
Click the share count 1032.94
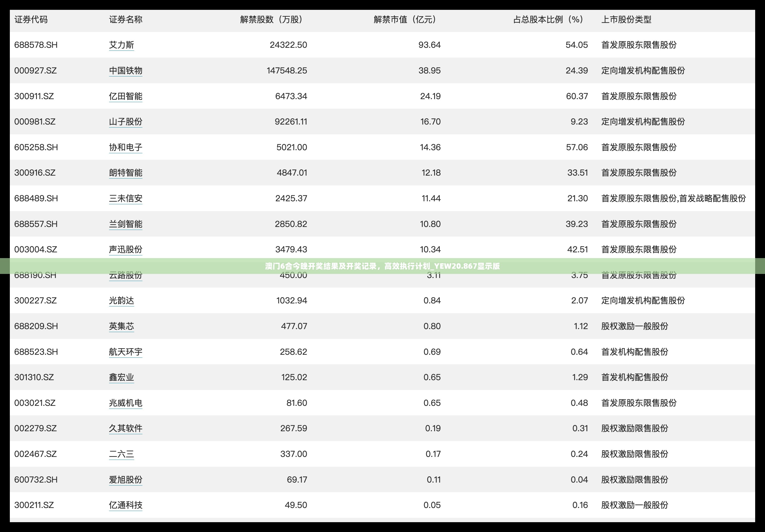[292, 300]
